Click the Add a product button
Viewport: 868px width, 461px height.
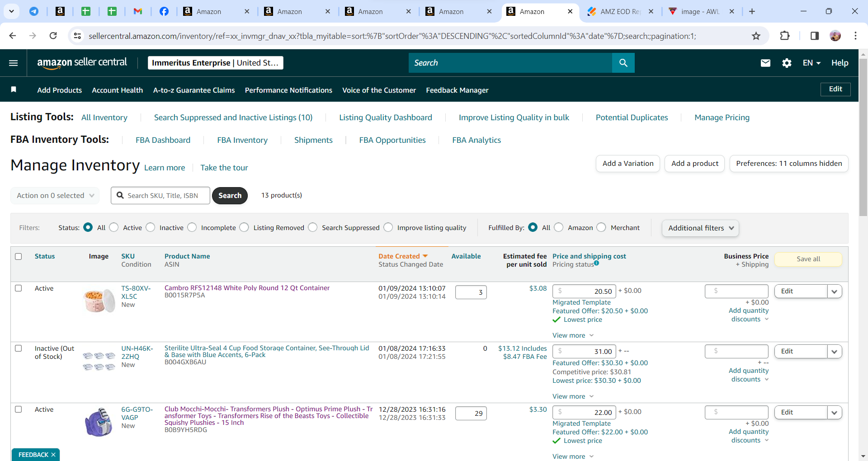(x=695, y=164)
